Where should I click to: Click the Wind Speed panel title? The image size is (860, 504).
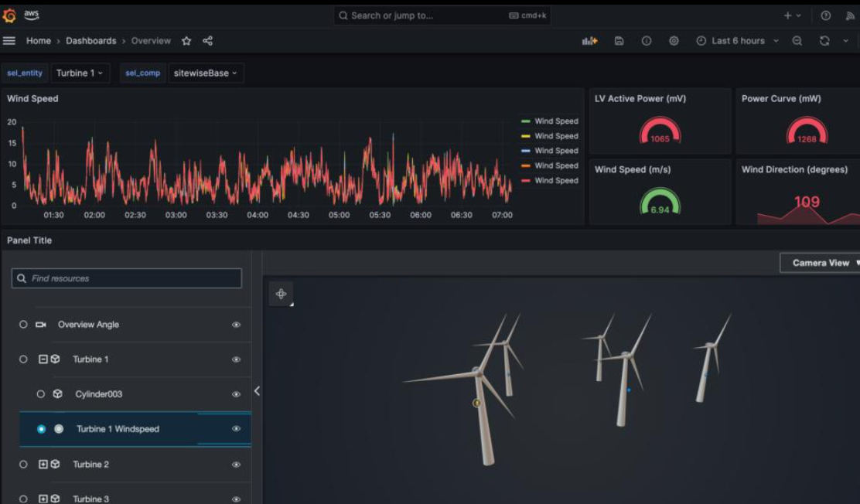coord(32,99)
